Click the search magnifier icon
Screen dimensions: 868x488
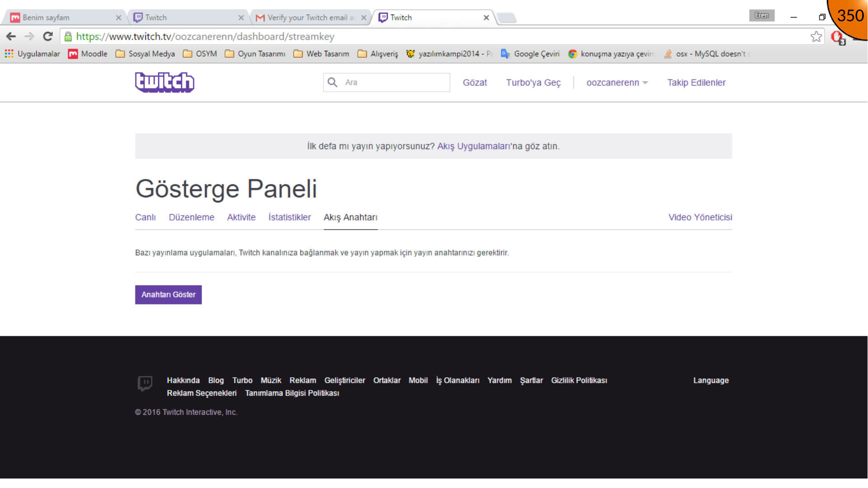point(333,82)
